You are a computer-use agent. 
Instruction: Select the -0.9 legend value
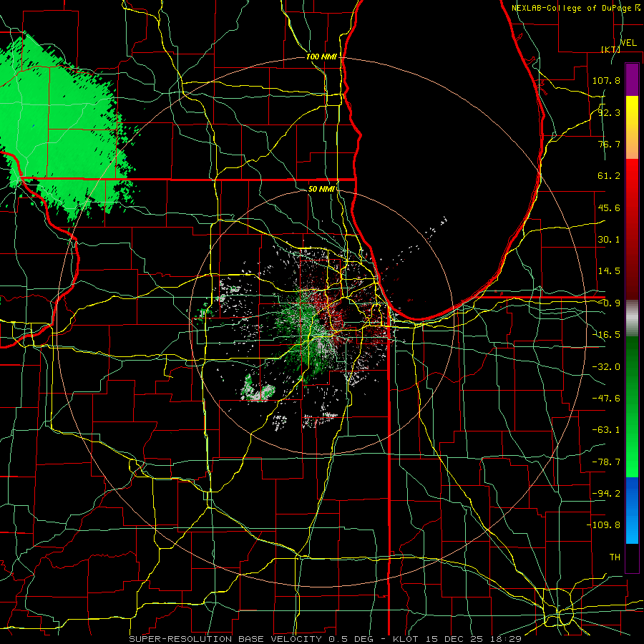pyautogui.click(x=609, y=303)
